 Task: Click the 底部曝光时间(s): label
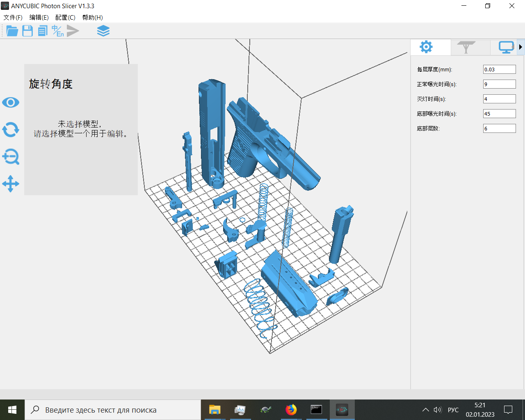[x=437, y=114]
